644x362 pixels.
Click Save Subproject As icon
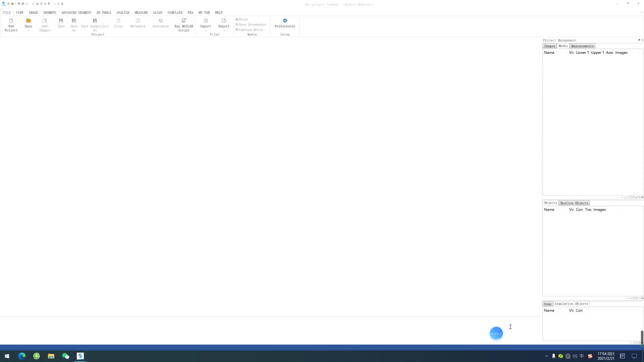click(95, 21)
